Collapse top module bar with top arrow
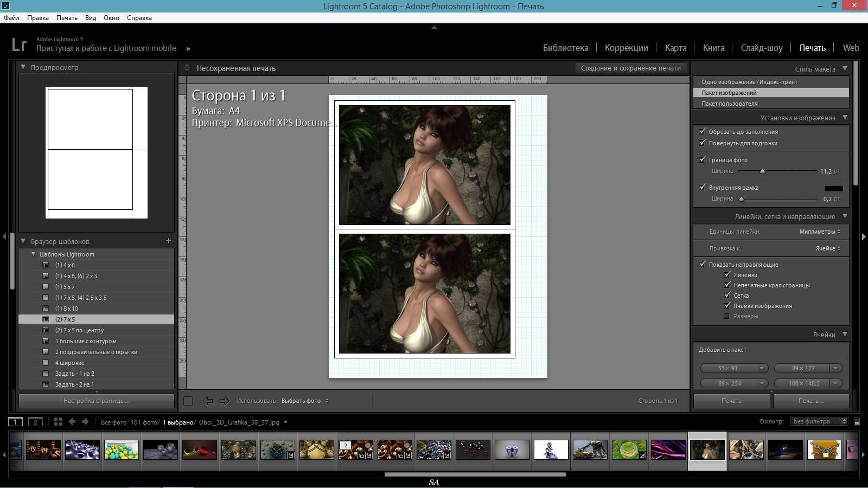 [x=434, y=28]
